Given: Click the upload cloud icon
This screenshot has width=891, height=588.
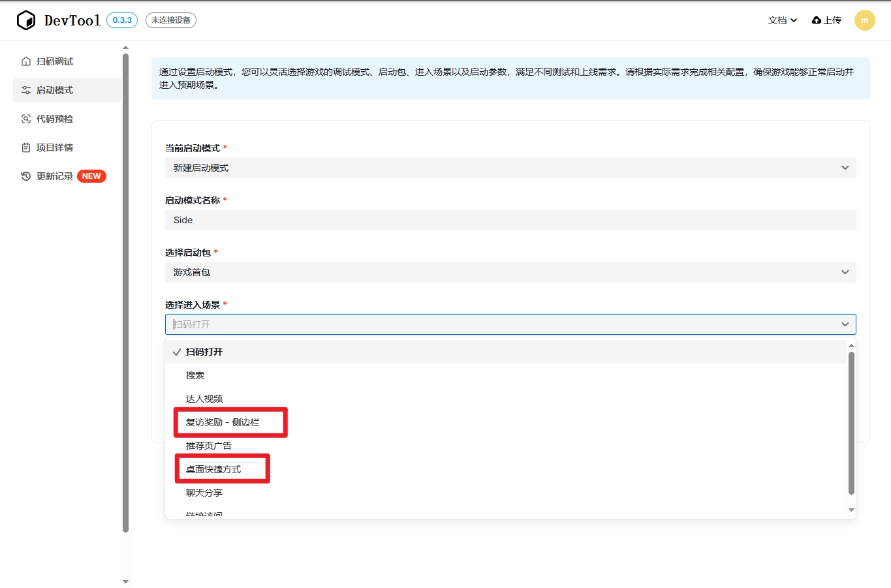Looking at the screenshot, I should point(817,20).
